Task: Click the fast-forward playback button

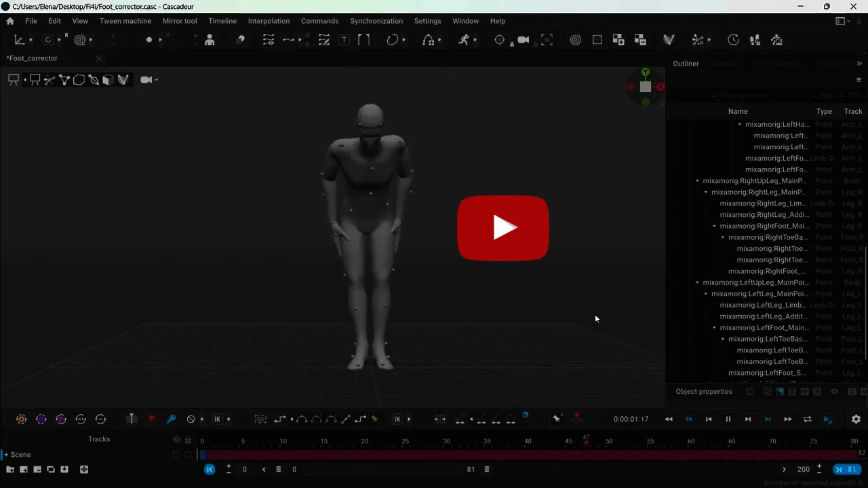Action: click(x=787, y=420)
